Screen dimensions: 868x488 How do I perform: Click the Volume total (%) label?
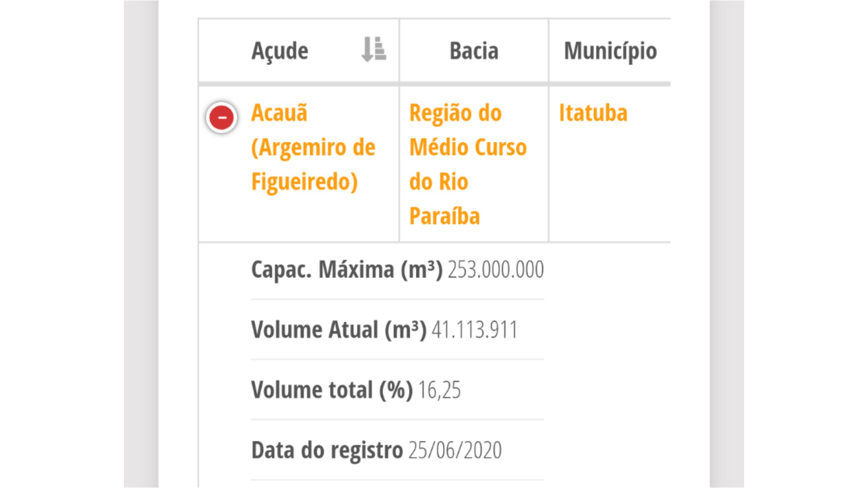click(x=332, y=390)
